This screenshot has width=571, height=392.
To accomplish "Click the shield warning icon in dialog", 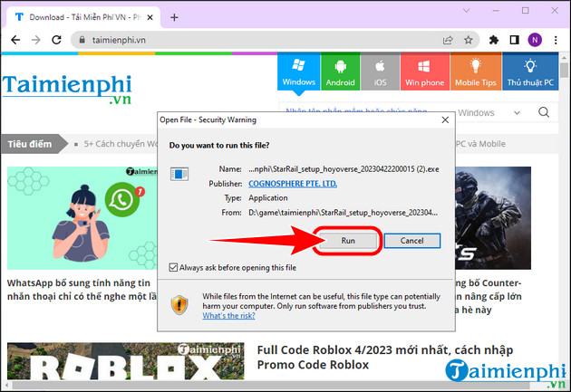I will (179, 305).
